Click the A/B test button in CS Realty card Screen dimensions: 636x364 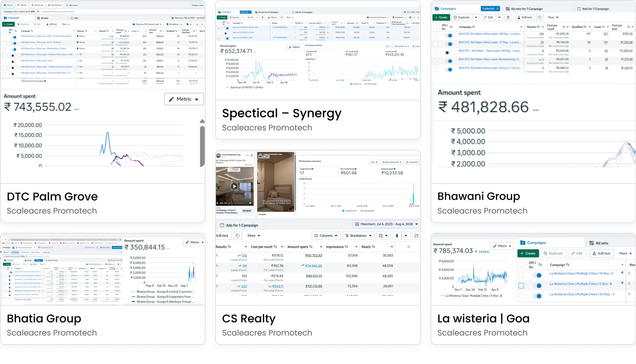(x=223, y=236)
